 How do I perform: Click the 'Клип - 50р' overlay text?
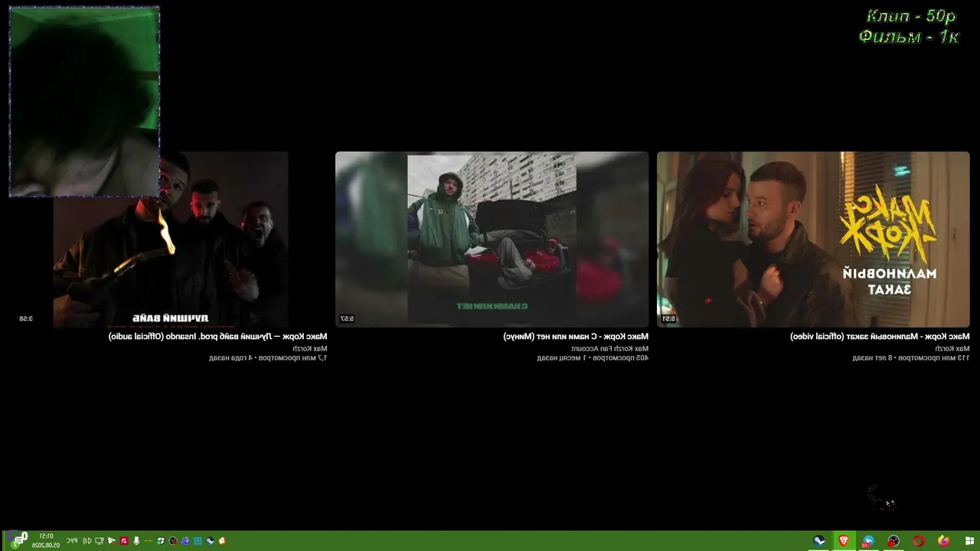tap(912, 17)
